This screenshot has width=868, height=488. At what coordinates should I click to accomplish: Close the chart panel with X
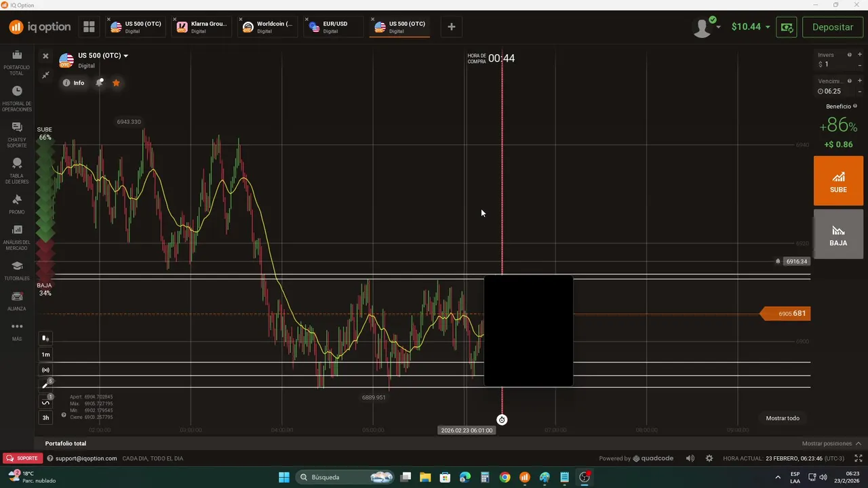click(45, 56)
